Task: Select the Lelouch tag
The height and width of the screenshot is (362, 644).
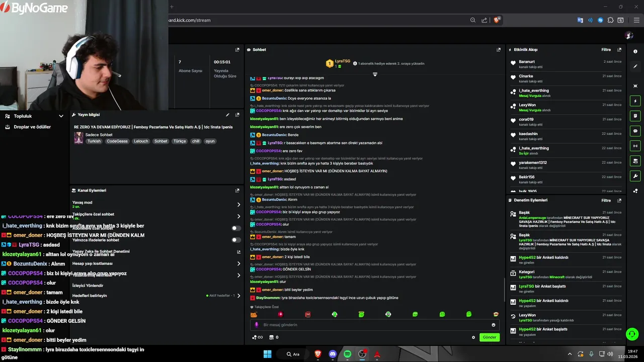Action: (x=141, y=141)
